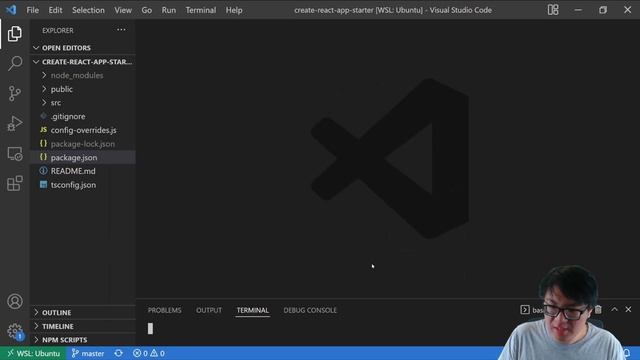The height and width of the screenshot is (360, 640).
Task: Open the Selection menu
Action: [88, 10]
